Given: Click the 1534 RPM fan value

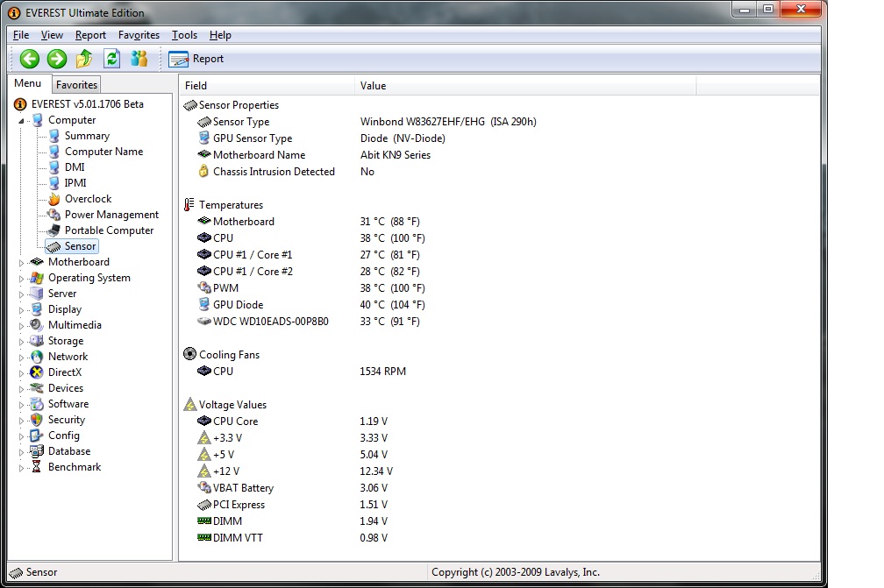Looking at the screenshot, I should pyautogui.click(x=382, y=372).
